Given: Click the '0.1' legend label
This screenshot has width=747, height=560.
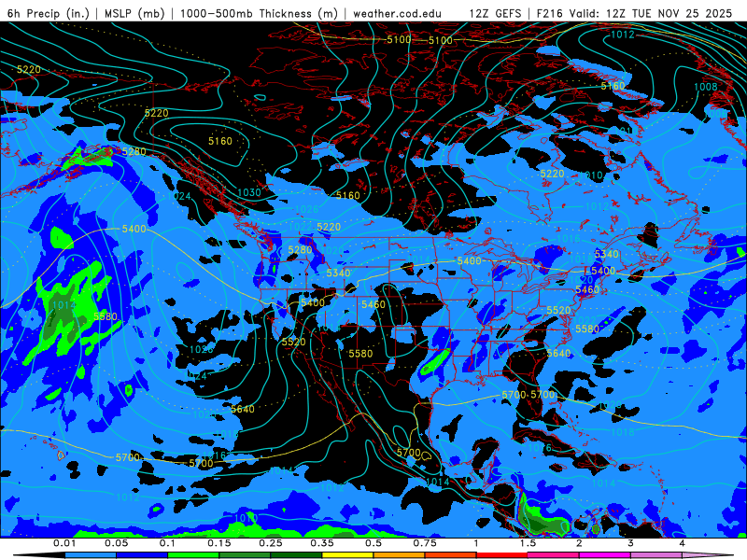Looking at the screenshot, I should [167, 543].
